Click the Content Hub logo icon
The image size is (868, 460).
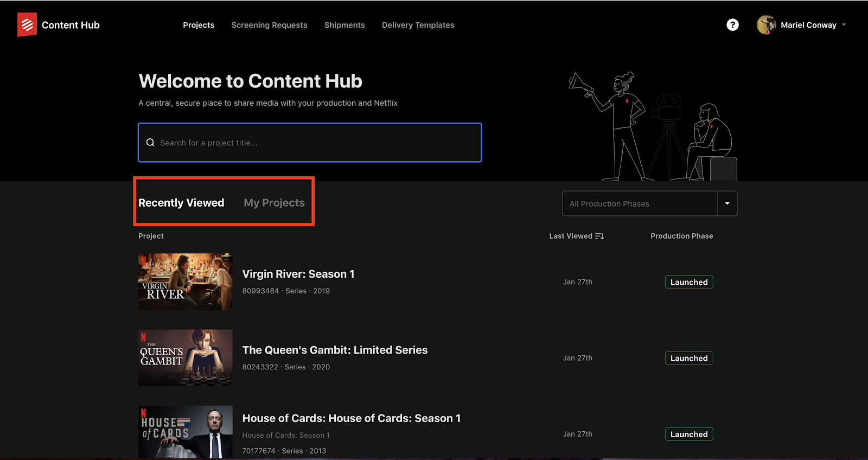coord(27,24)
